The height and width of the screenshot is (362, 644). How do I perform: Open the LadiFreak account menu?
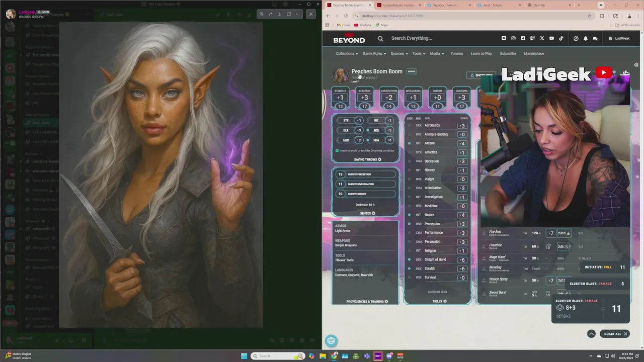pyautogui.click(x=619, y=38)
